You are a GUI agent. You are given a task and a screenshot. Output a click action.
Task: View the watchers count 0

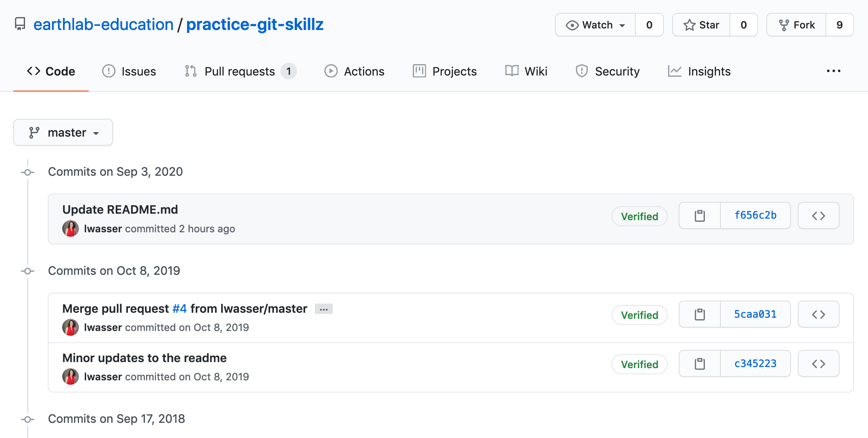pyautogui.click(x=649, y=25)
